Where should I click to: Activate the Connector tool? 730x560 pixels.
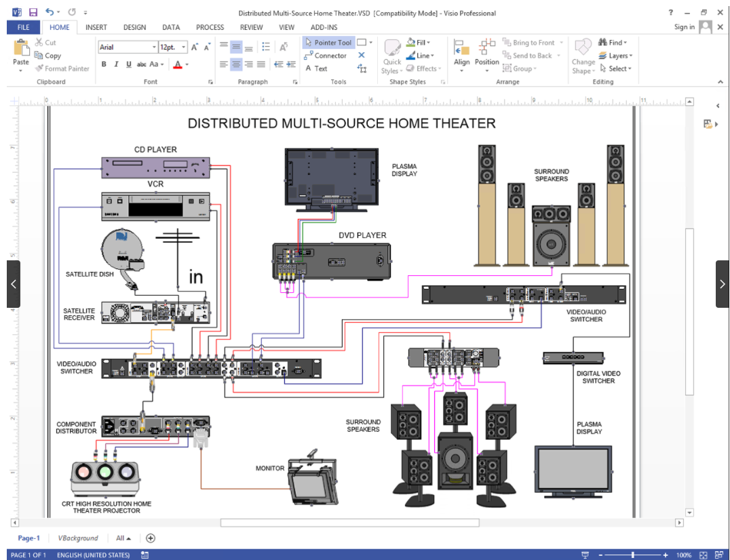tap(325, 56)
